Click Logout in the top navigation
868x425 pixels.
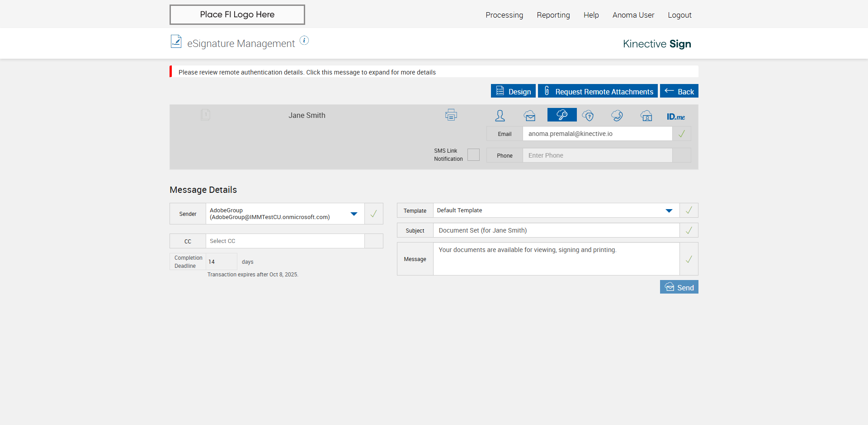(x=680, y=15)
